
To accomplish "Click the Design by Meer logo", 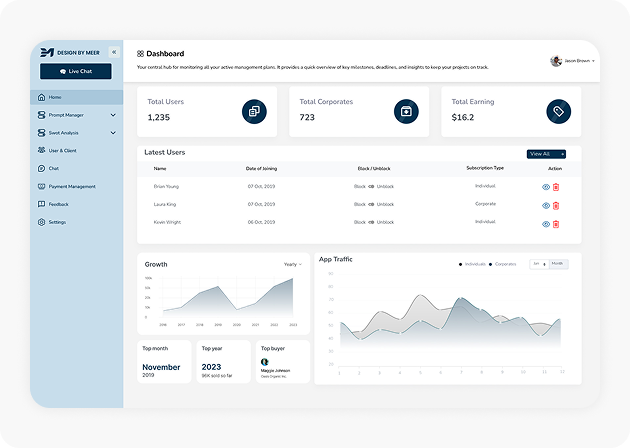I will coord(70,53).
